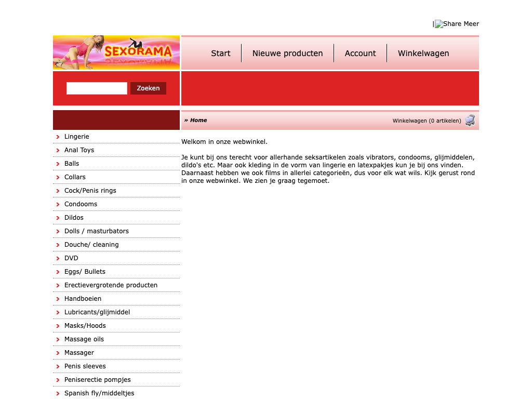The height and width of the screenshot is (399, 532).
Task: Go to the Masks/Hoods category
Action: coord(85,326)
